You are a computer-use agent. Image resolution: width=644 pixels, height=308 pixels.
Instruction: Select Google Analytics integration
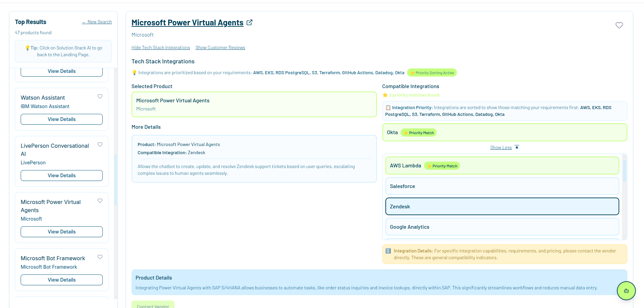click(x=502, y=227)
